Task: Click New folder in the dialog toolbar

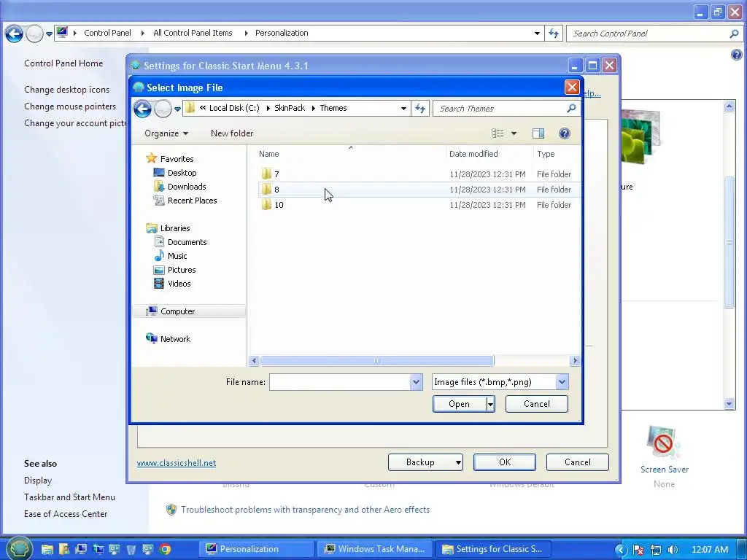Action: pos(232,133)
